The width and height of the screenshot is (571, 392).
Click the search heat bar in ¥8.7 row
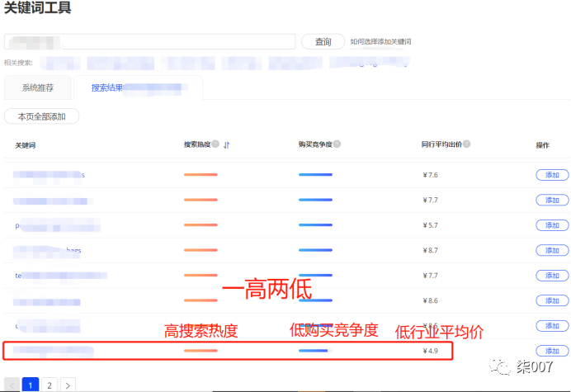[x=201, y=250]
